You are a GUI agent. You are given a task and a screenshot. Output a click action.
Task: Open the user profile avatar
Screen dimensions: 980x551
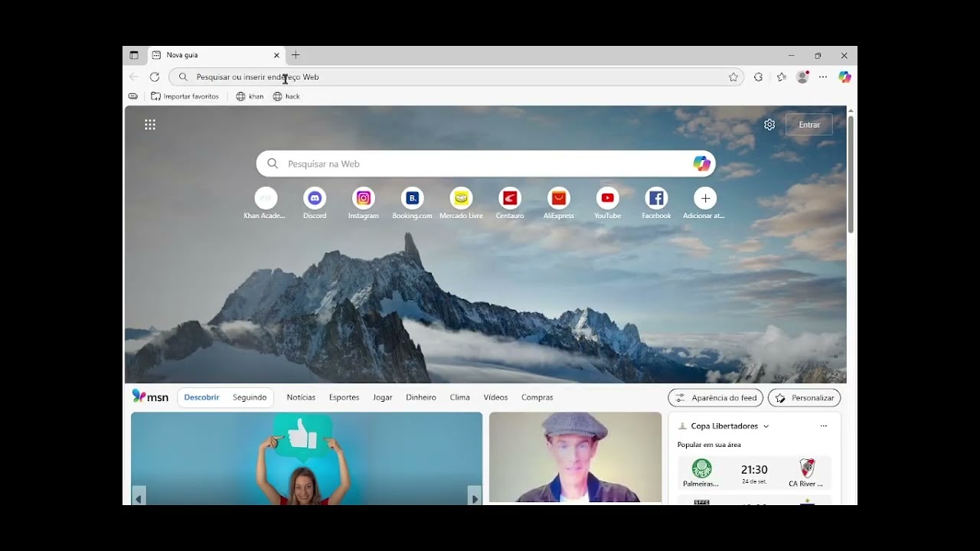click(x=802, y=77)
